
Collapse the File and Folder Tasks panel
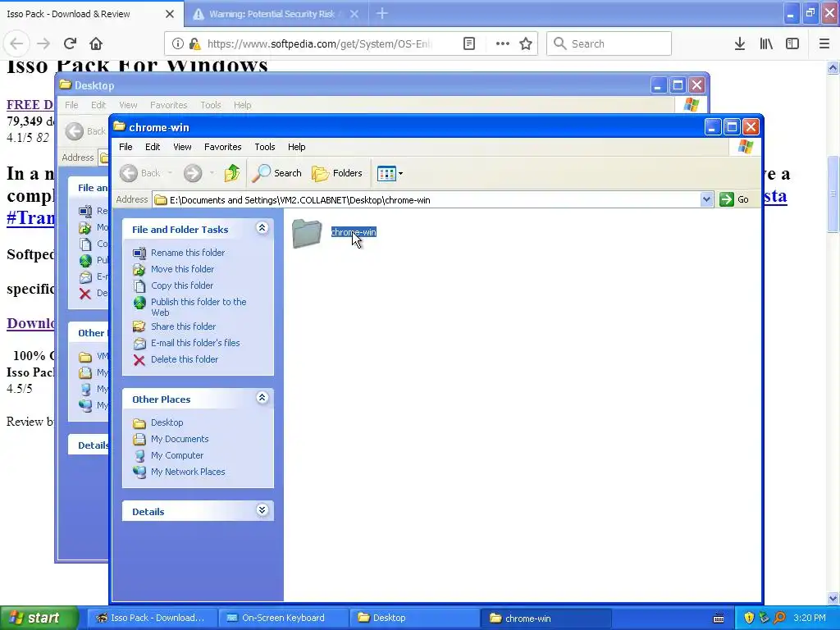pyautogui.click(x=262, y=228)
